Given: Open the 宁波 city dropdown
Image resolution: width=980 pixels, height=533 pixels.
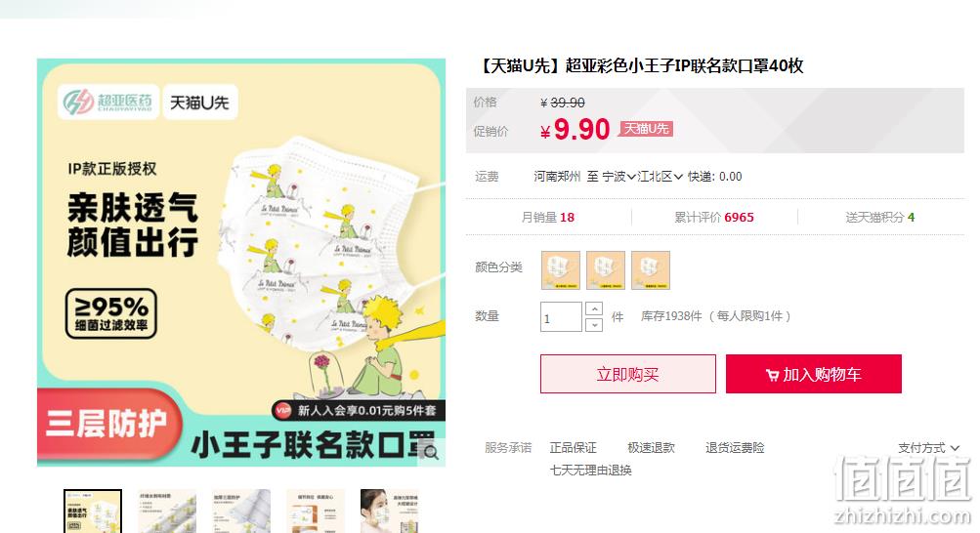Looking at the screenshot, I should tap(618, 177).
